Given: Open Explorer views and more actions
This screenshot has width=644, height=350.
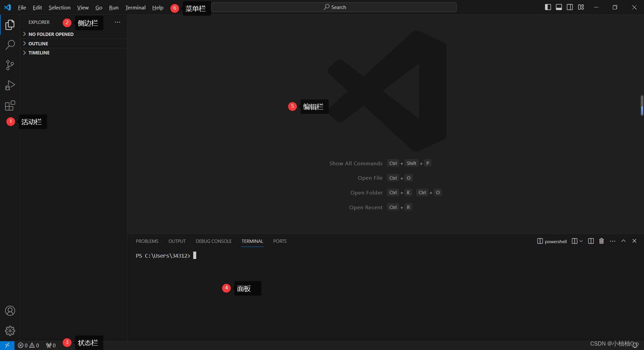Looking at the screenshot, I should point(117,22).
